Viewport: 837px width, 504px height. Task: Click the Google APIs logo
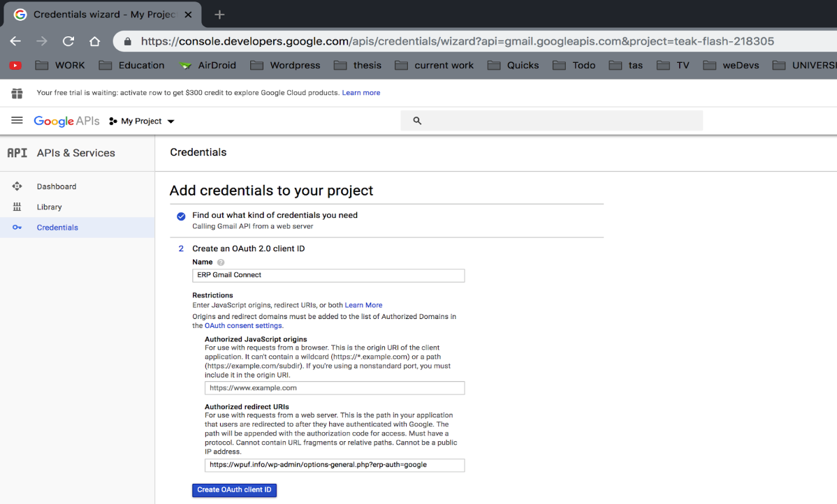click(x=67, y=121)
